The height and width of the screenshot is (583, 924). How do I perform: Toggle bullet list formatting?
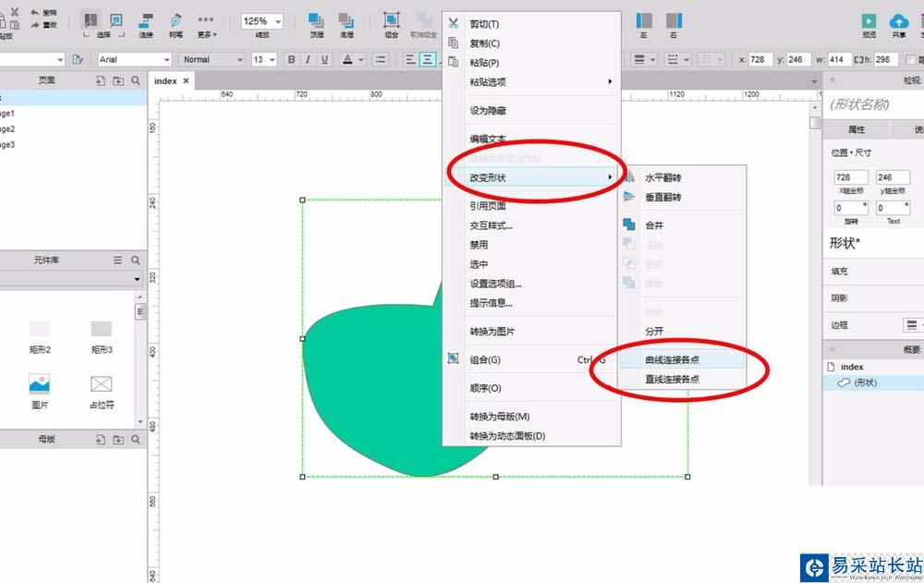(x=381, y=59)
